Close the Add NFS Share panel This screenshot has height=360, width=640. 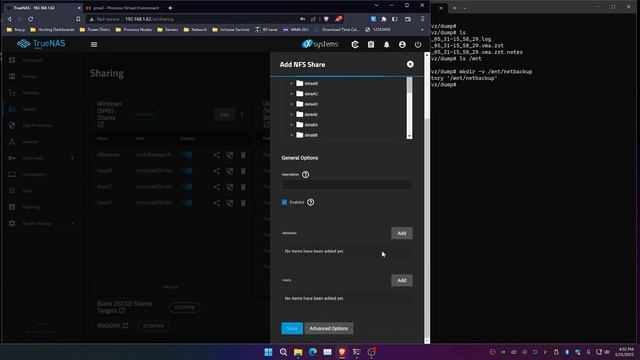tap(410, 64)
